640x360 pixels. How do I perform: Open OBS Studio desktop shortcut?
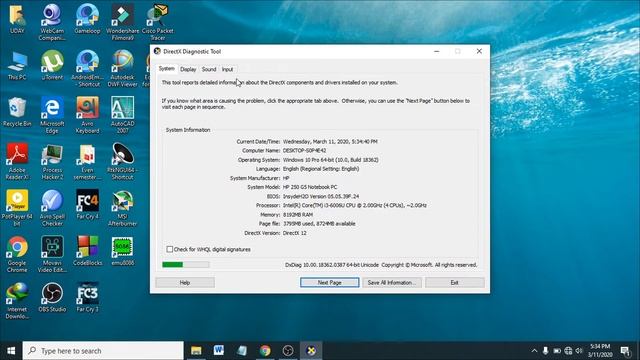[x=52, y=298]
